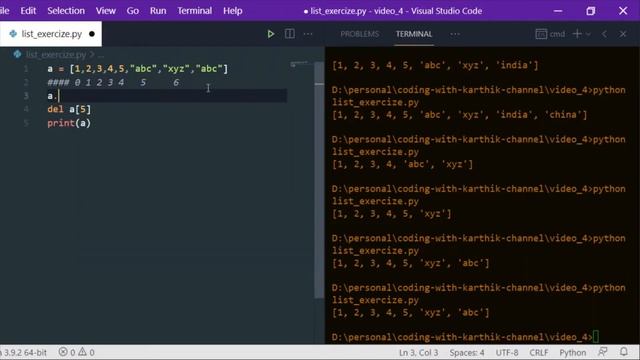Click the cmd terminal shell icon

(x=541, y=34)
